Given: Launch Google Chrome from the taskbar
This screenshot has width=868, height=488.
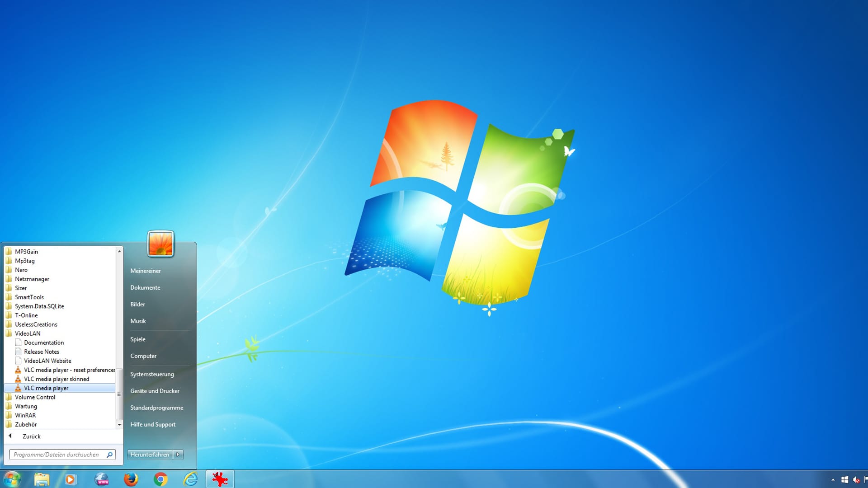Looking at the screenshot, I should click(160, 479).
